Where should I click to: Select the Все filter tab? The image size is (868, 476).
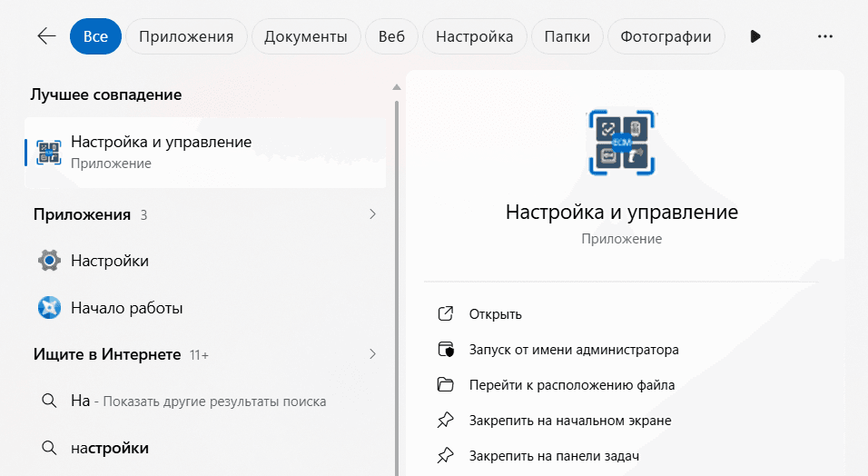pos(95,36)
